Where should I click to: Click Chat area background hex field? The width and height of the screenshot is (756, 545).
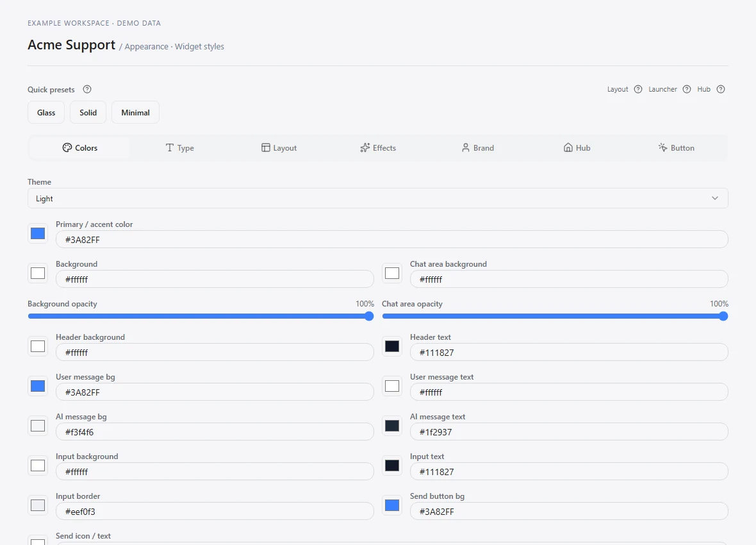569,279
